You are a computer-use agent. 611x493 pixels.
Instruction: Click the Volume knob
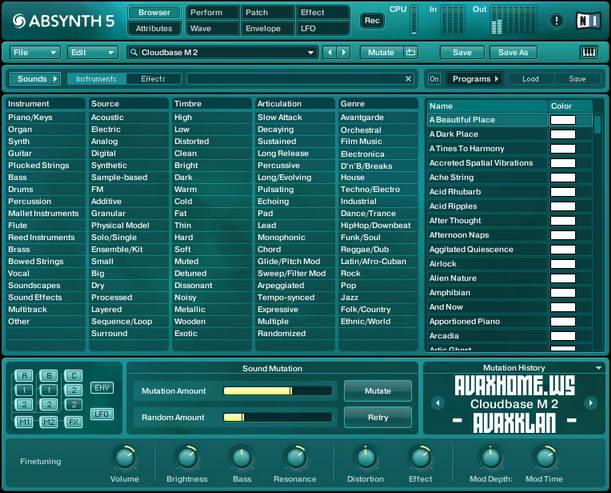pyautogui.click(x=125, y=458)
